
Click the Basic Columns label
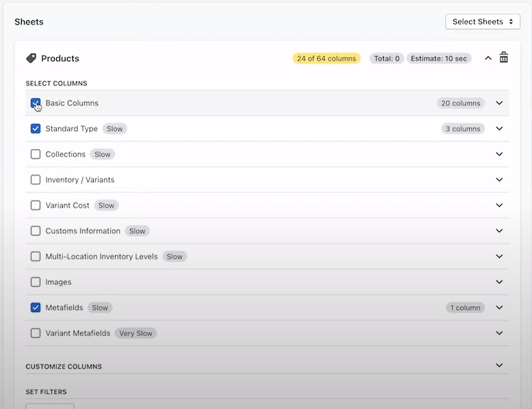click(72, 103)
